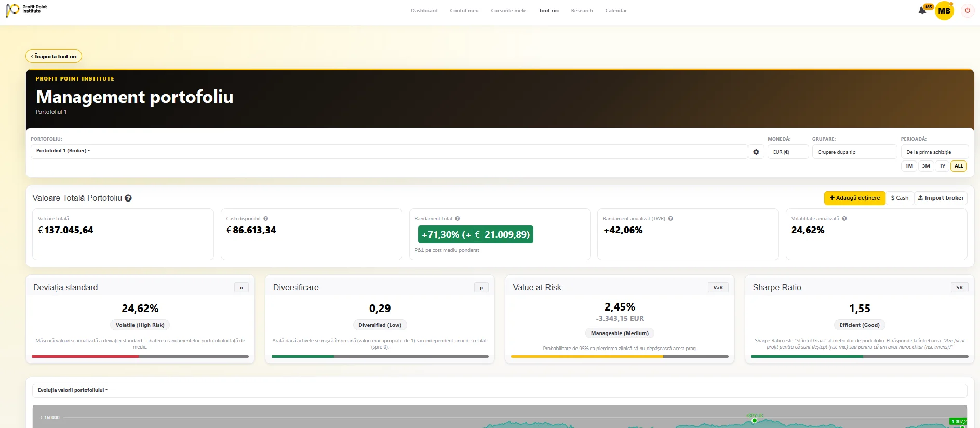Click the SPY.US chart marker
The width and height of the screenshot is (980, 428).
pos(755,420)
